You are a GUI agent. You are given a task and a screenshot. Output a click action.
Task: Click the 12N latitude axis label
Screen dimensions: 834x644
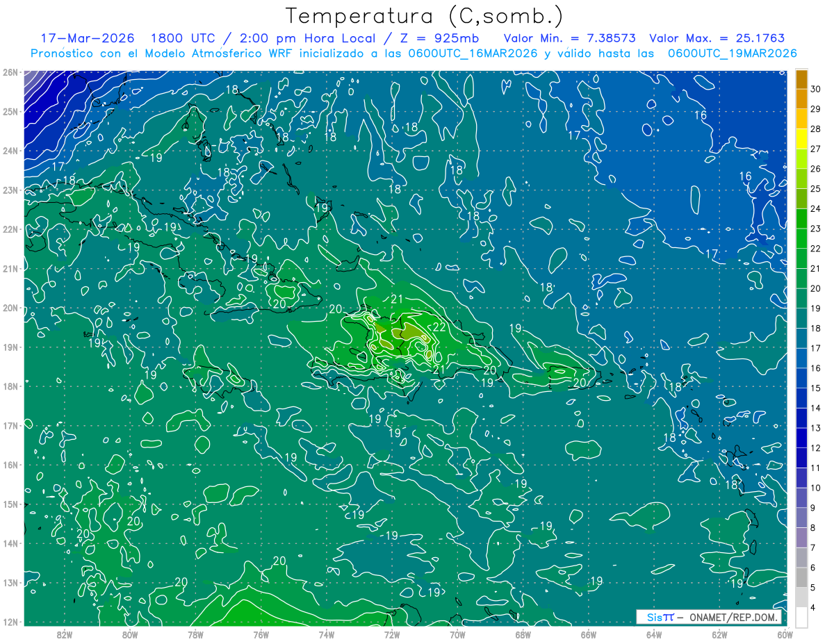(10, 622)
